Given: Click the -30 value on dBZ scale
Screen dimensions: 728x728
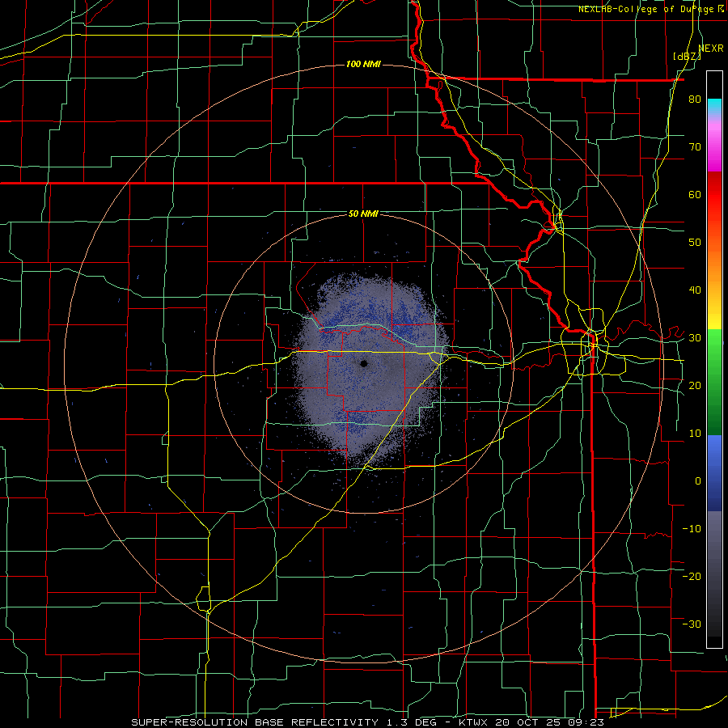Looking at the screenshot, I should coord(692,624).
